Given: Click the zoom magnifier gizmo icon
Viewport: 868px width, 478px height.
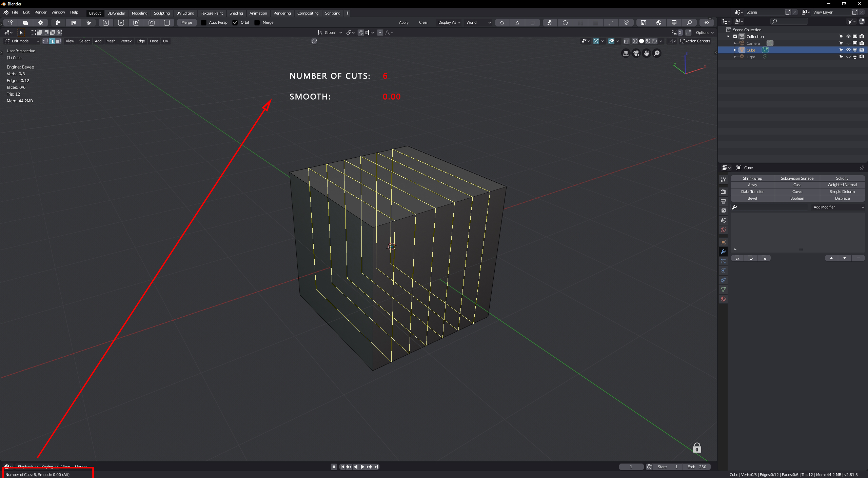Looking at the screenshot, I should [657, 53].
